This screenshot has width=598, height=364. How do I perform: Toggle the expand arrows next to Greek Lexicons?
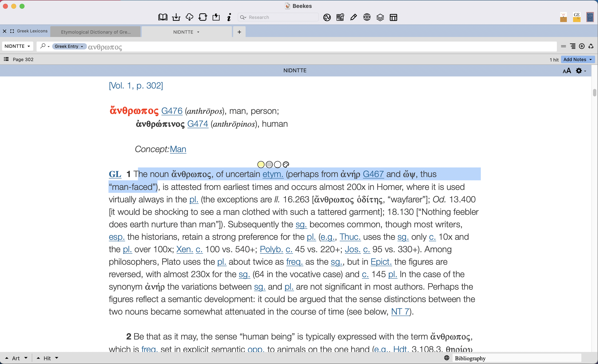[x=12, y=31]
